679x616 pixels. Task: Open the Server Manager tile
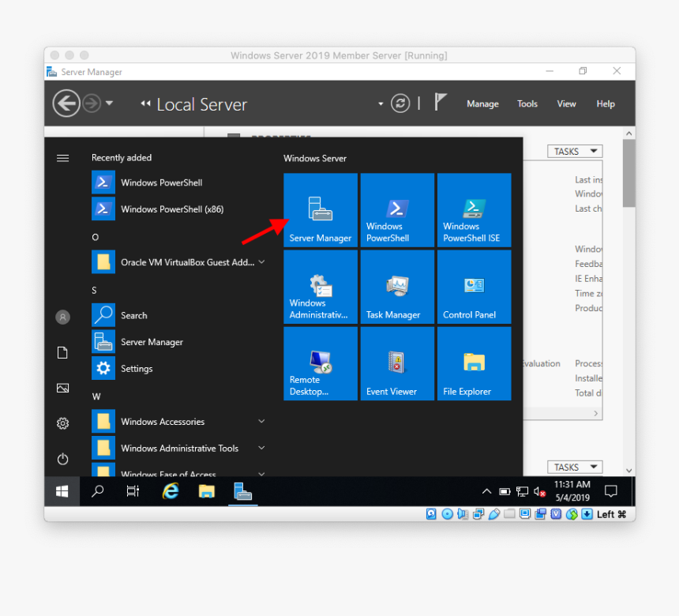pyautogui.click(x=320, y=210)
